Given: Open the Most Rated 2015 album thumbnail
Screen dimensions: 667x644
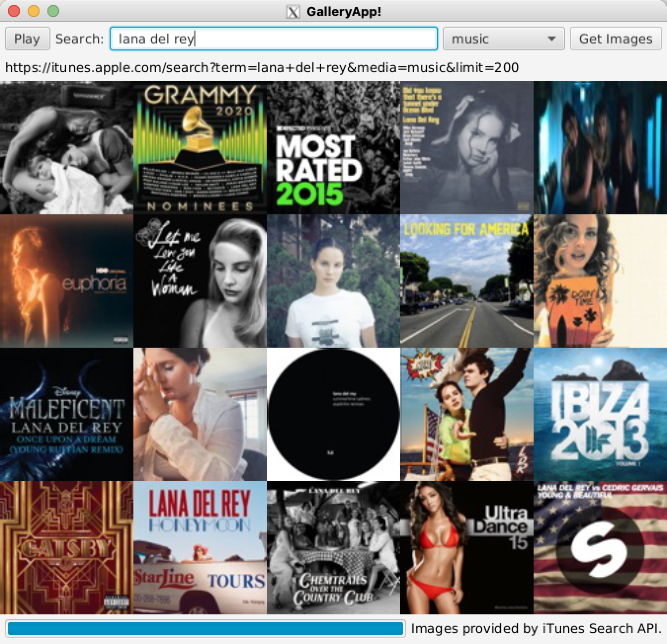Looking at the screenshot, I should [333, 148].
